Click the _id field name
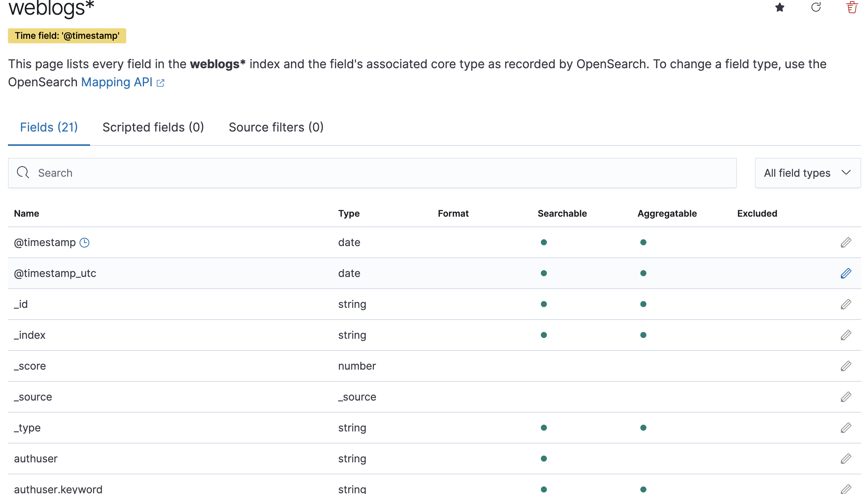This screenshot has width=868, height=494. point(21,304)
